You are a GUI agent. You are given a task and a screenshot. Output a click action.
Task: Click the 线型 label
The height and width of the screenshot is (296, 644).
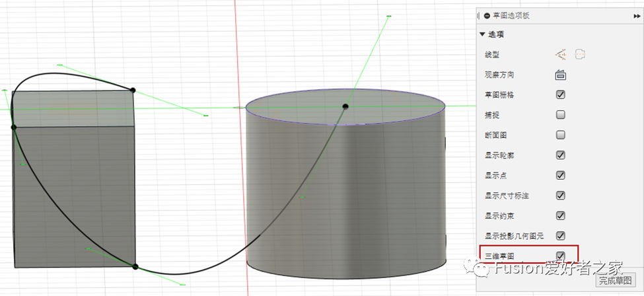492,55
